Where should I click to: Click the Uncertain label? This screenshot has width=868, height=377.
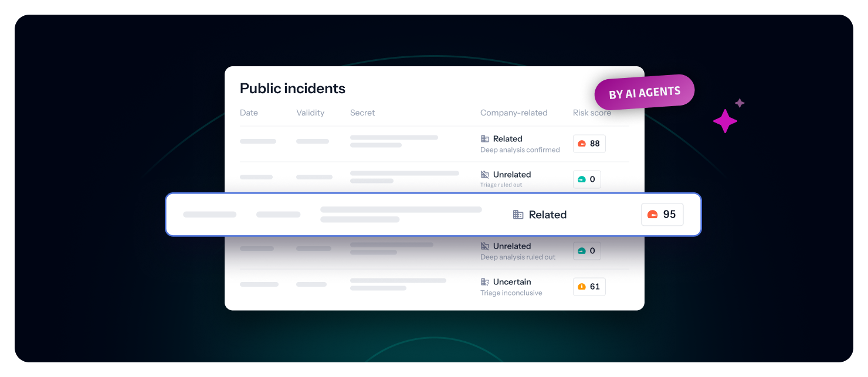pos(512,282)
